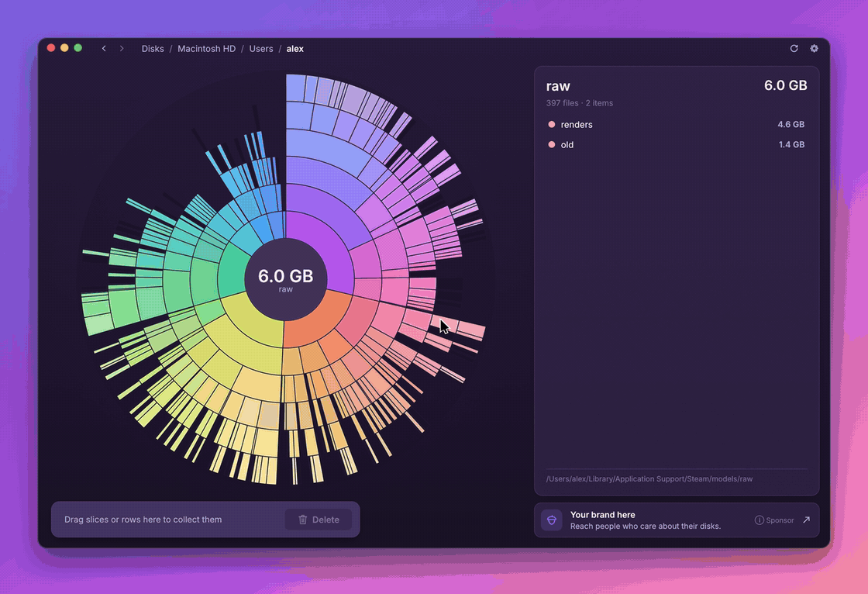Select alex in the breadcrumb

[x=295, y=49]
